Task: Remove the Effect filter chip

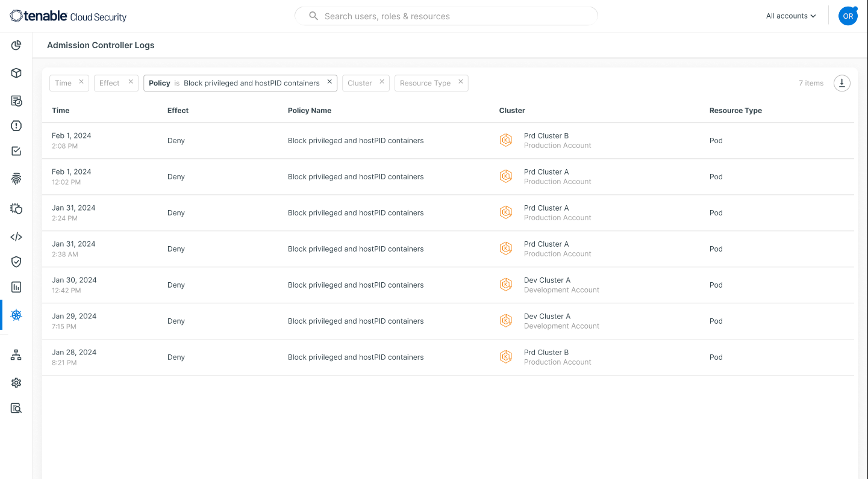Action: [x=132, y=82]
